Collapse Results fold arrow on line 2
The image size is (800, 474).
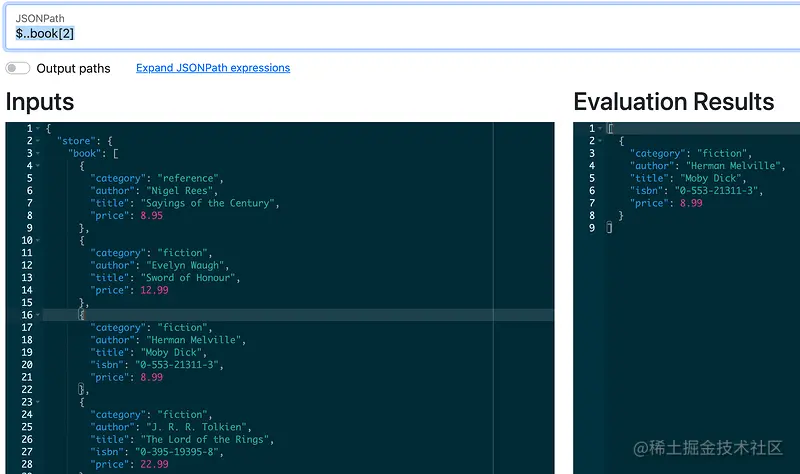[x=600, y=141]
